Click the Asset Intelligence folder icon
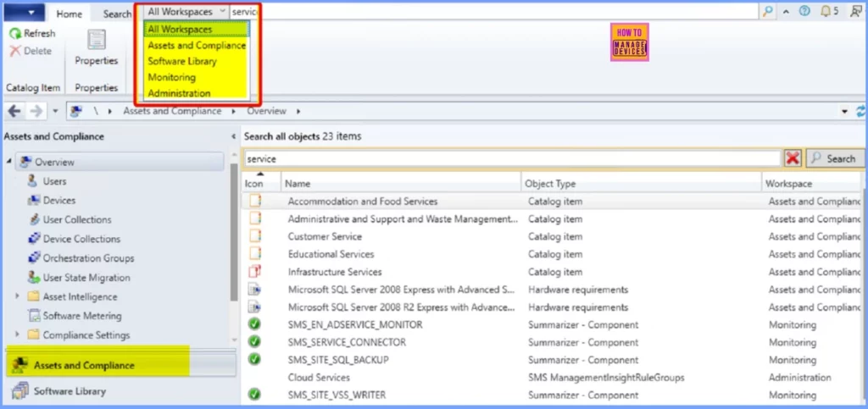This screenshot has width=868, height=409. click(x=33, y=297)
